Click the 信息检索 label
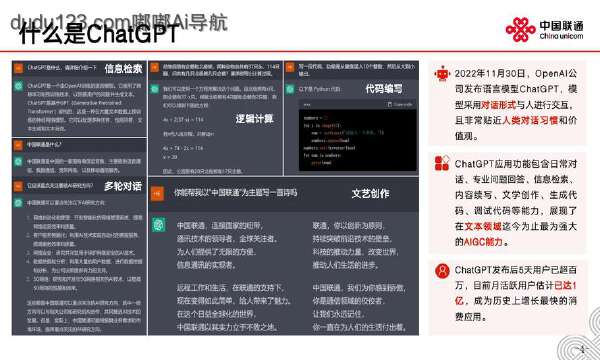 click(x=124, y=68)
